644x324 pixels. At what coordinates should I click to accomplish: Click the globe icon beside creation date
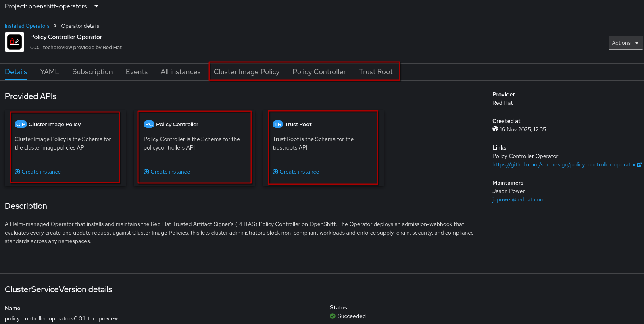pos(495,129)
